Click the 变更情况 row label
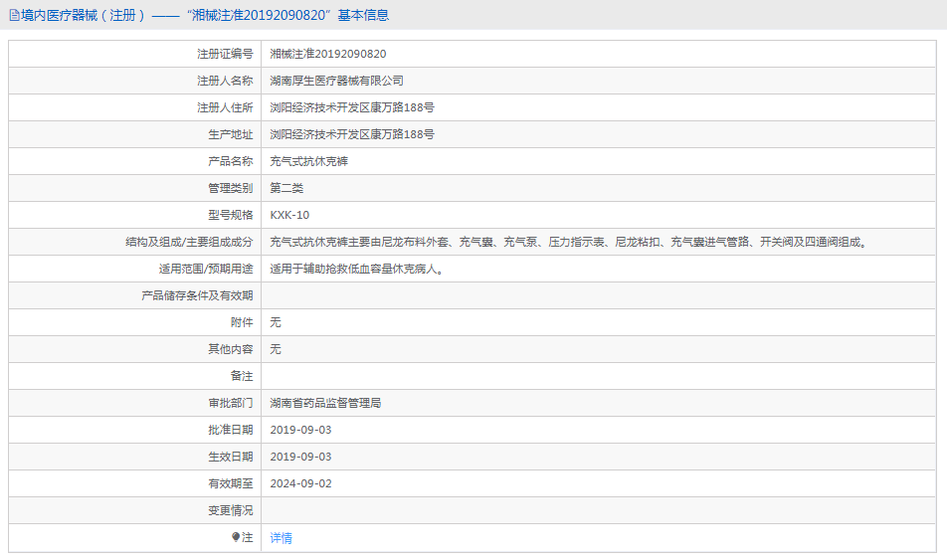The width and height of the screenshot is (947, 560). (230, 510)
